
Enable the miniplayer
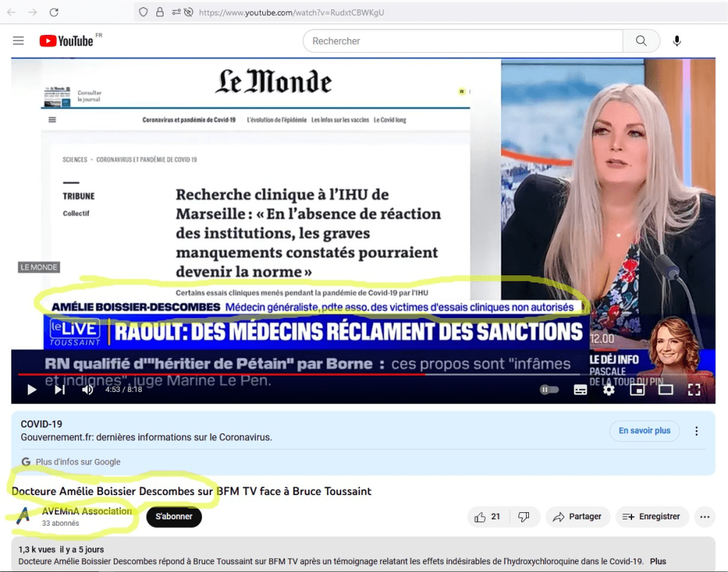point(637,390)
